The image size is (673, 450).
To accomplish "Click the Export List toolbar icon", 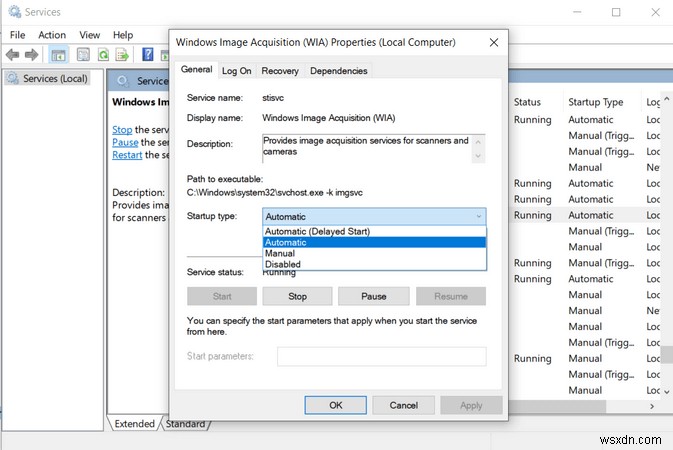I will [x=122, y=55].
